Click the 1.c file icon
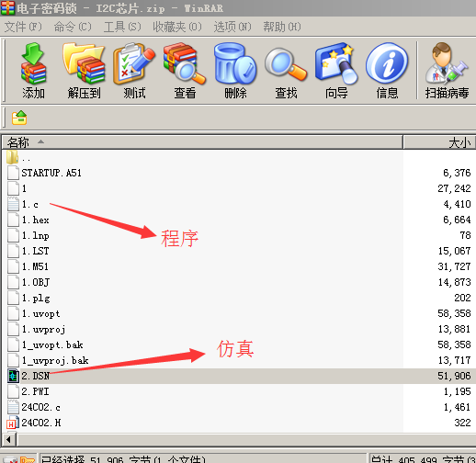This screenshot has width=476, height=463. point(13,204)
